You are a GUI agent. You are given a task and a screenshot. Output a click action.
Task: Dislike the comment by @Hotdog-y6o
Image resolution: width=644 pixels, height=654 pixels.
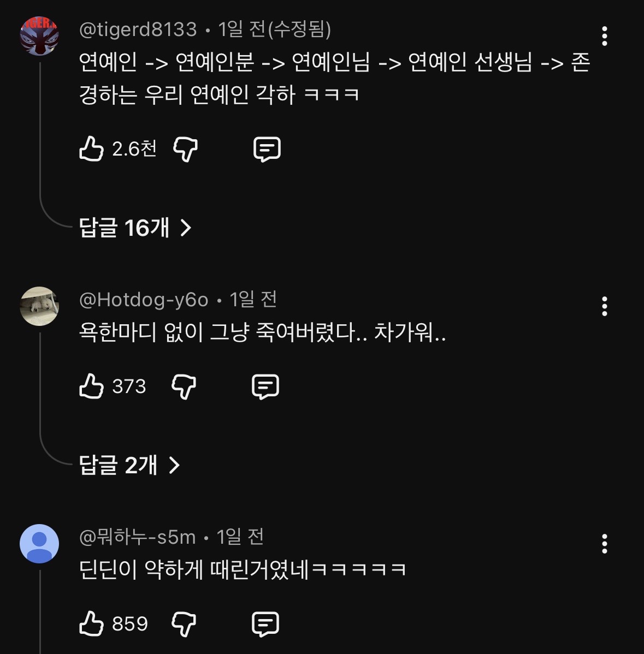point(184,387)
